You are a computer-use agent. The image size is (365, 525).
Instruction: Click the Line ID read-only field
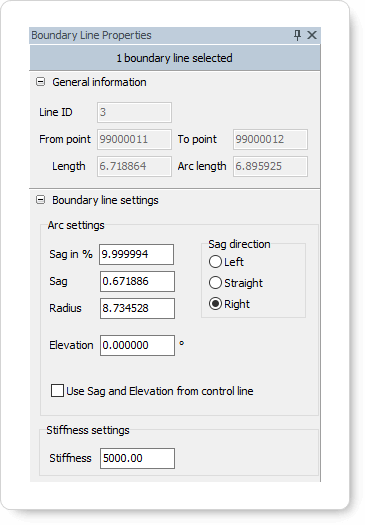(135, 112)
